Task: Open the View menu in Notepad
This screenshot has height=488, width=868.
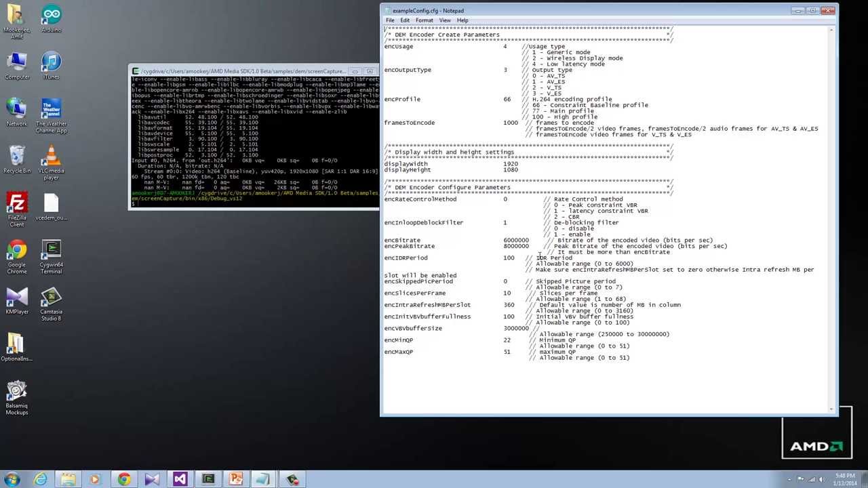Action: point(445,20)
